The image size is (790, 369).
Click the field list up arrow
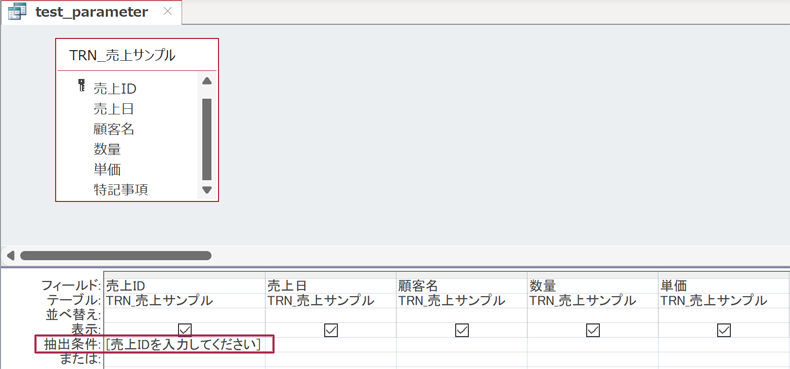(207, 81)
